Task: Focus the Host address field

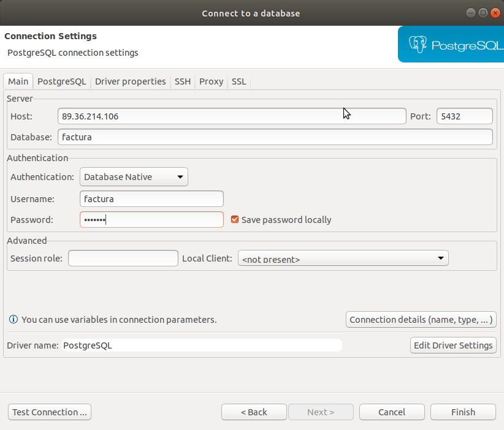Action: coord(232,116)
